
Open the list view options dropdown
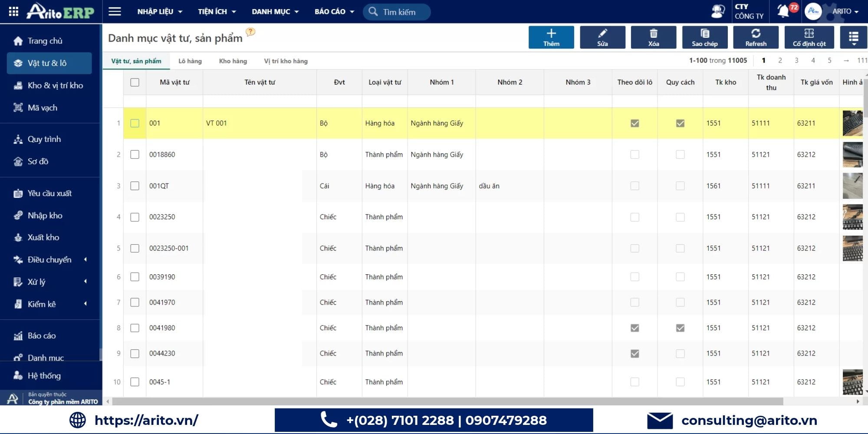click(853, 37)
